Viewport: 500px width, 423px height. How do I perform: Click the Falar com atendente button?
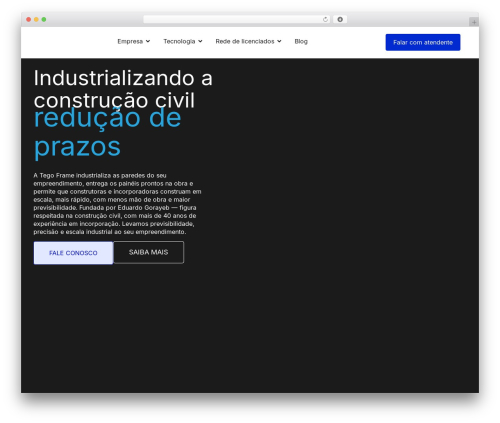point(423,42)
